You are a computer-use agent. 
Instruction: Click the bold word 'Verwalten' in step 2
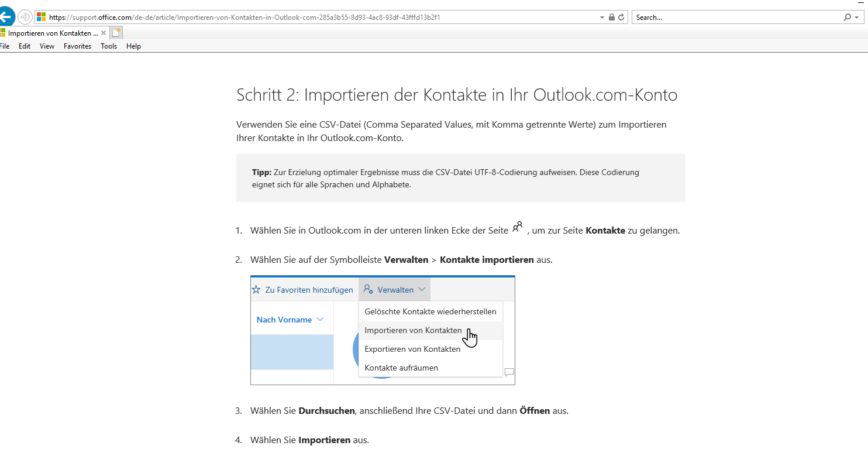pyautogui.click(x=407, y=260)
